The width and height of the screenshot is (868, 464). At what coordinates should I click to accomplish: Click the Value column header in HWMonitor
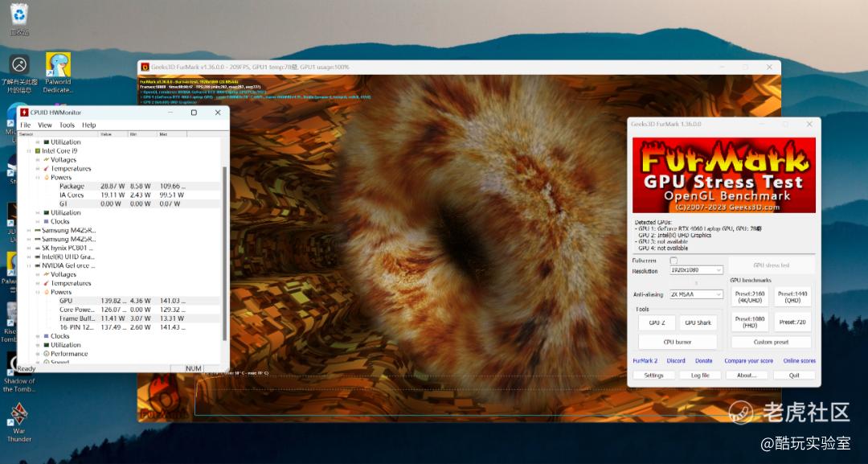(x=113, y=134)
